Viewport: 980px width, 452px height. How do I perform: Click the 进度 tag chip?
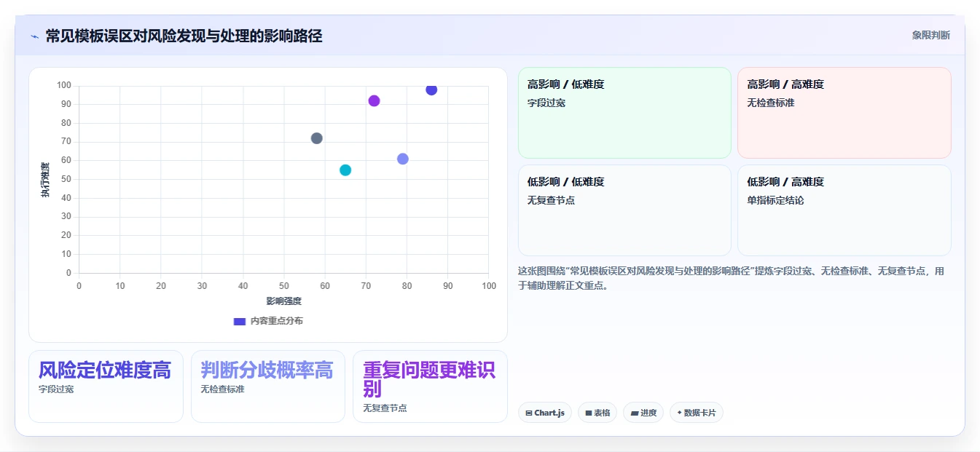click(x=643, y=413)
